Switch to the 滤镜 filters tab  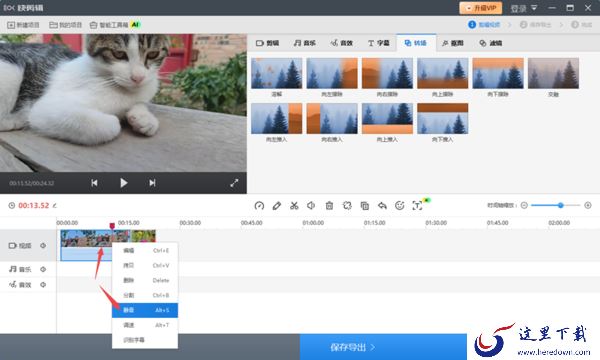[491, 43]
